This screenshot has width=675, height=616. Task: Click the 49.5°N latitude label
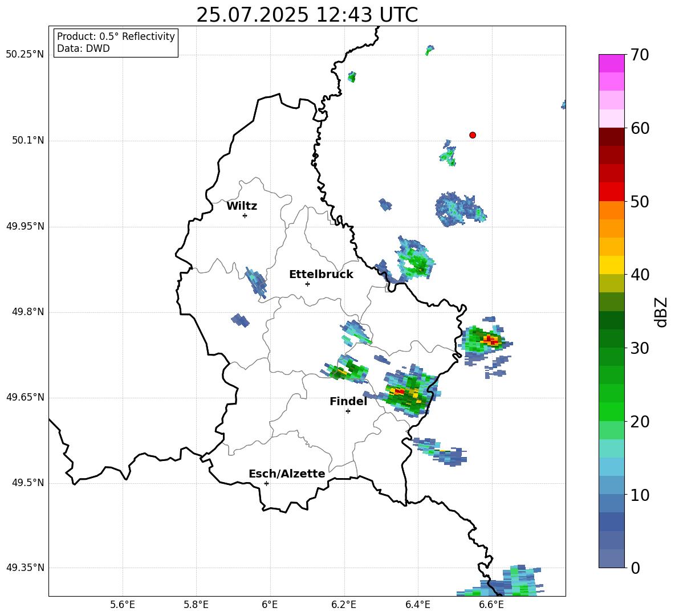pyautogui.click(x=29, y=483)
